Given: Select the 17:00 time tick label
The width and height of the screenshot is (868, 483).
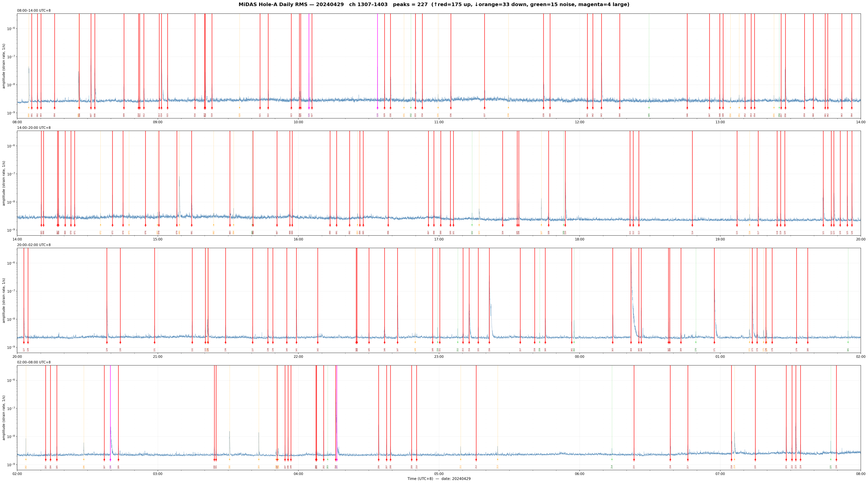Looking at the screenshot, I should click(x=439, y=239).
